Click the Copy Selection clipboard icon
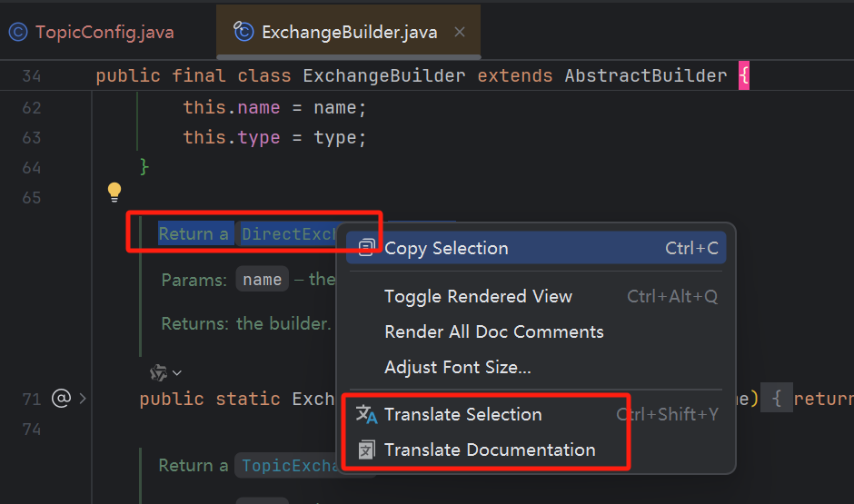The image size is (854, 504). point(366,248)
